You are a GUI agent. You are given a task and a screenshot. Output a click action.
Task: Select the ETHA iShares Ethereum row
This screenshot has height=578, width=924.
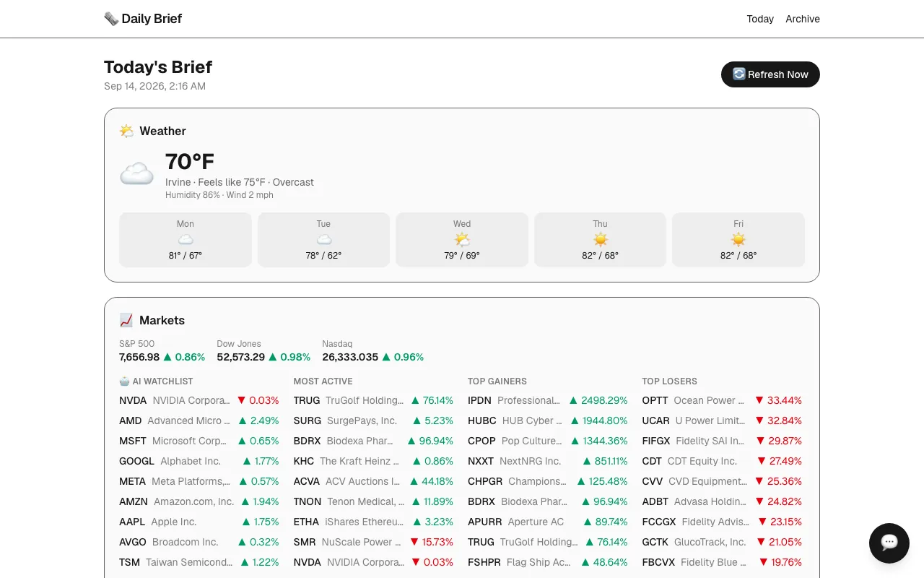pos(373,522)
